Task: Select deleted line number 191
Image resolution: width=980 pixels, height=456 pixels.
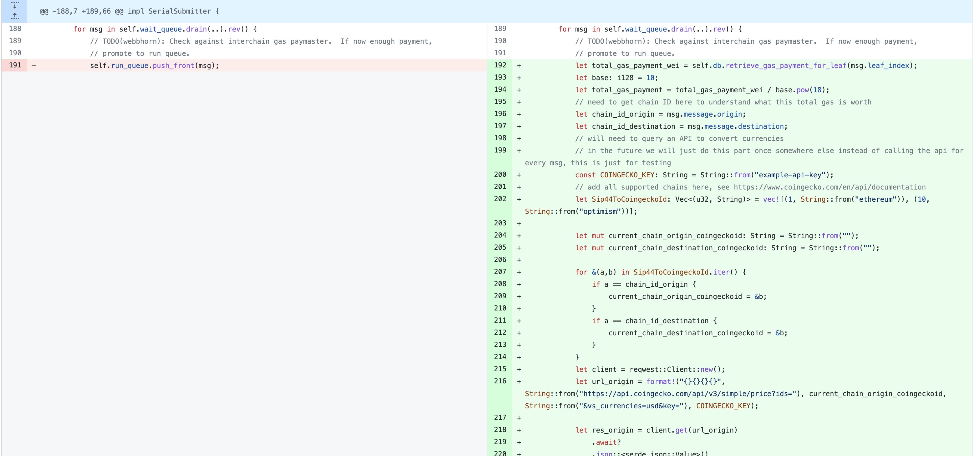Action: tap(15, 65)
